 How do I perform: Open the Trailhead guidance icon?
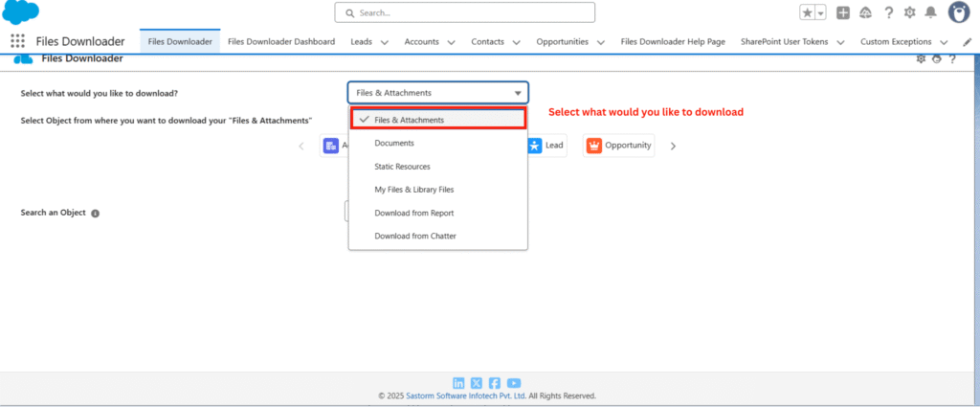pyautogui.click(x=865, y=12)
